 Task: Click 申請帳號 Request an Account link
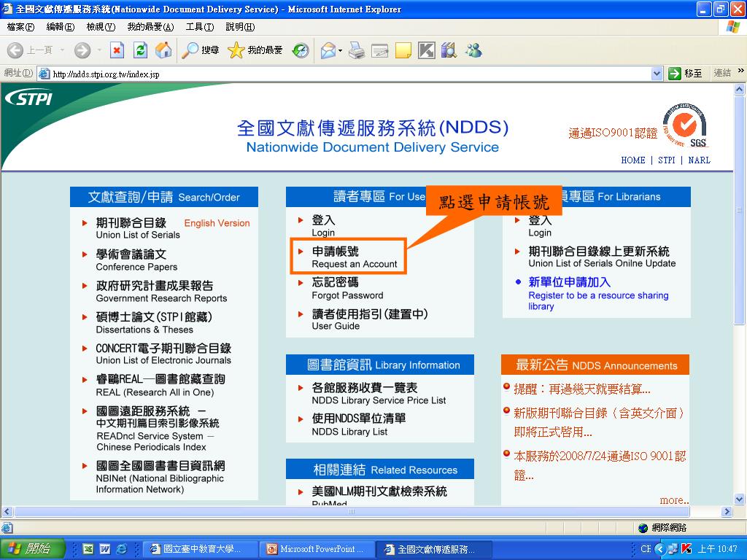[x=354, y=257]
